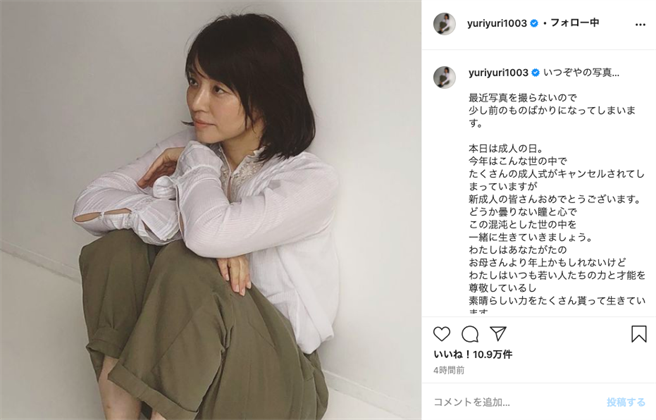Viewport: 656px width, 420px height.
Task: Click the header verified badge
Action: coord(534,23)
